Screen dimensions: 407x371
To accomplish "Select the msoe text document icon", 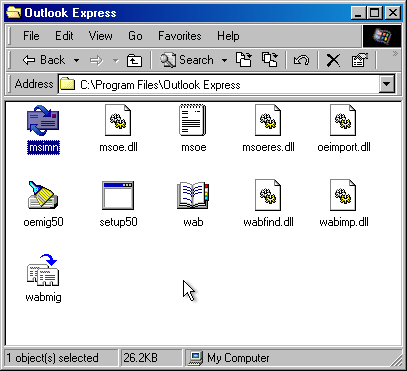I will (x=193, y=120).
